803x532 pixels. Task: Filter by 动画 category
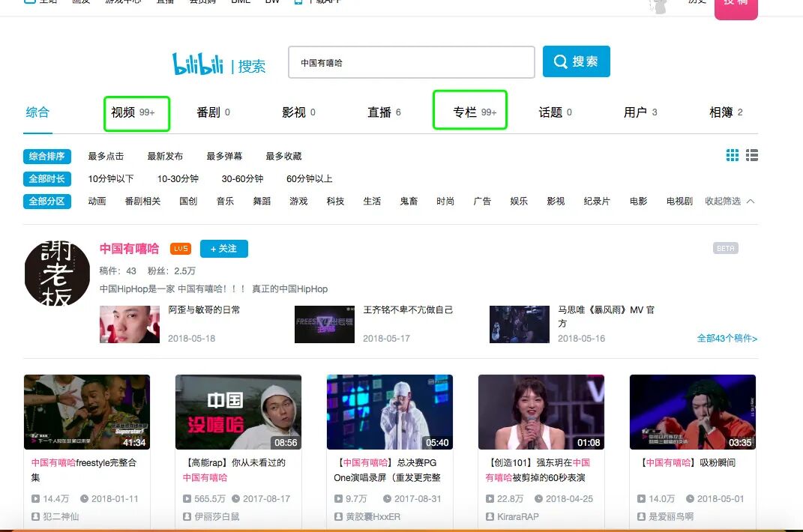(97, 202)
